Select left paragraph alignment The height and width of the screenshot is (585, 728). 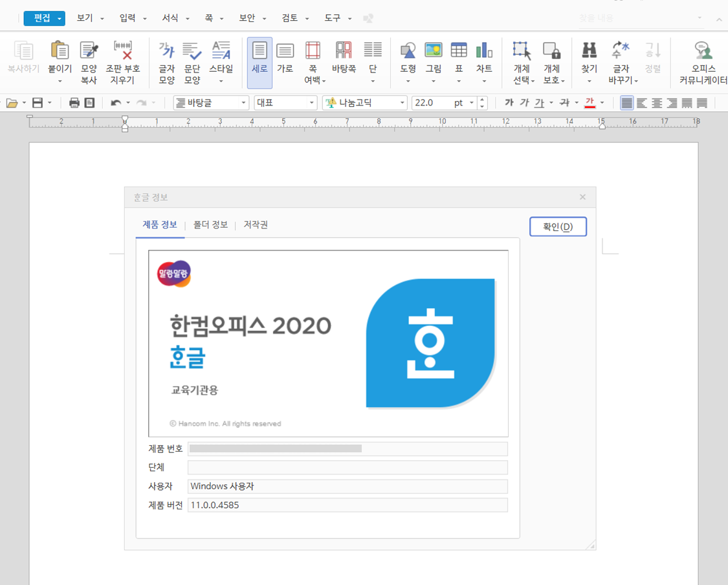pos(642,103)
